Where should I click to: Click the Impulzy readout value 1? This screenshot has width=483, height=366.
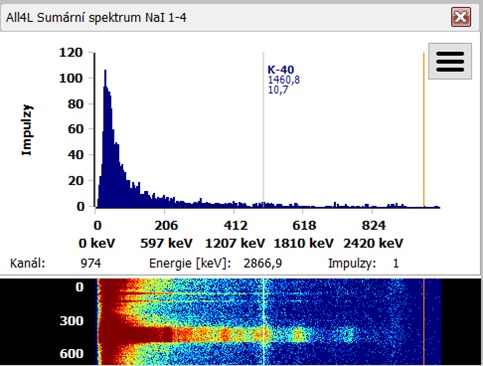pyautogui.click(x=396, y=264)
